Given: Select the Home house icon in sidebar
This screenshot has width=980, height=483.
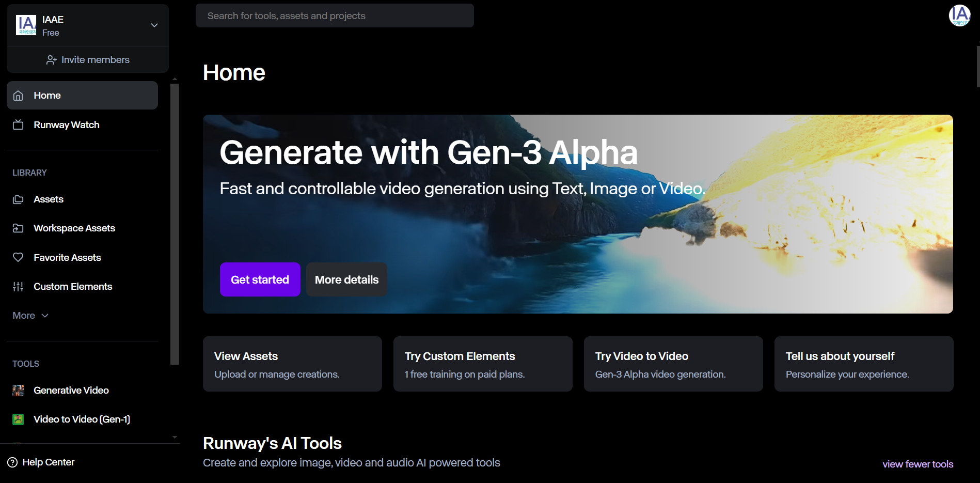Looking at the screenshot, I should point(18,96).
